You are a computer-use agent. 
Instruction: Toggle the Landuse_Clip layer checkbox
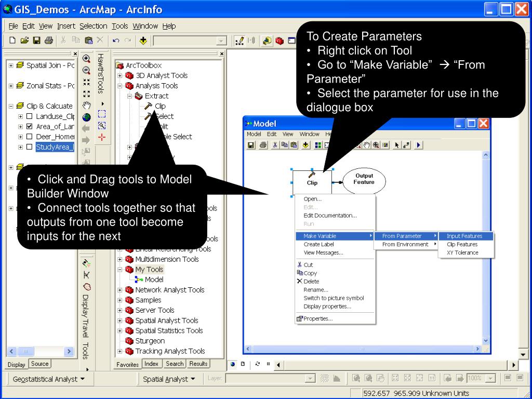point(30,116)
